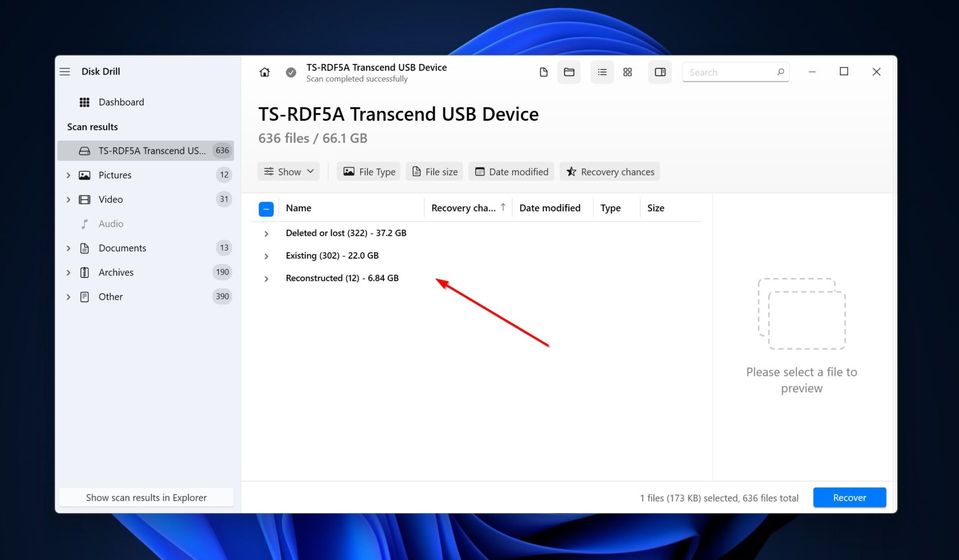Toggle the preview panel icon
Image resolution: width=959 pixels, height=560 pixels.
tap(660, 72)
